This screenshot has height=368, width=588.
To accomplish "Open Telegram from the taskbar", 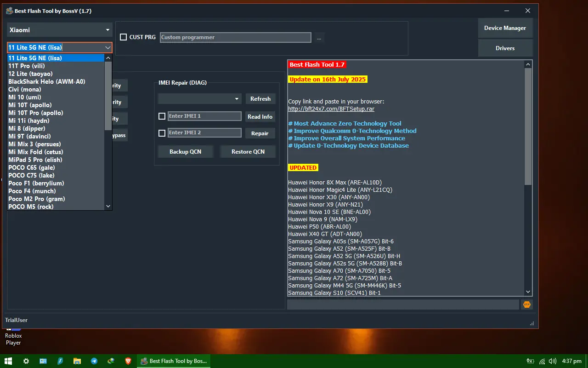I will pyautogui.click(x=94, y=361).
